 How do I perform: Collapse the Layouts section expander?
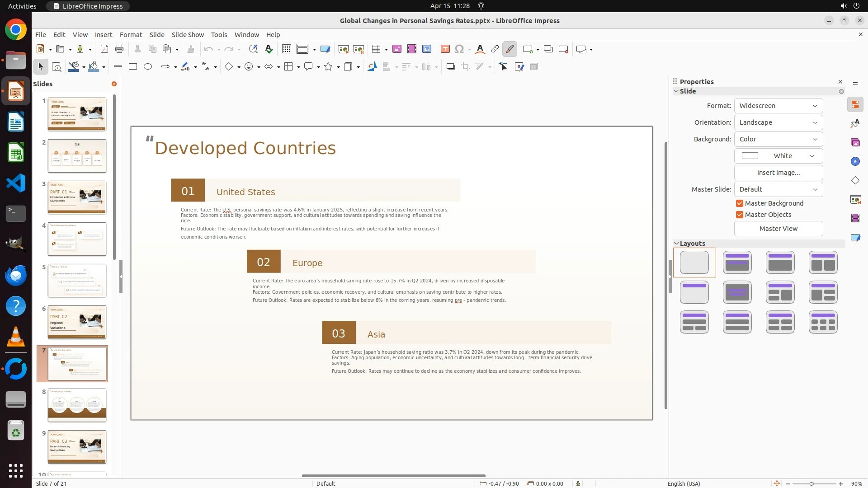click(677, 244)
